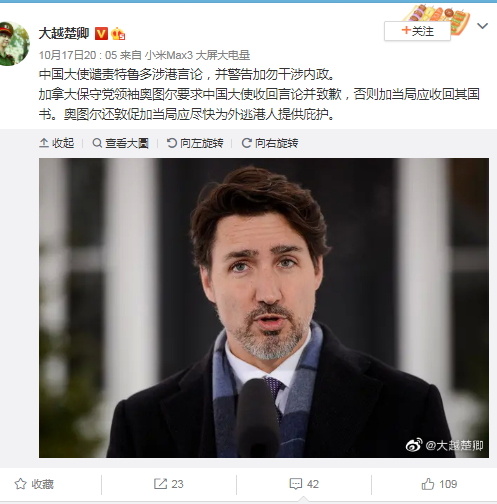Click the Weibo watermark @大越楚卿 on image
The height and width of the screenshot is (504, 497).
(x=444, y=445)
